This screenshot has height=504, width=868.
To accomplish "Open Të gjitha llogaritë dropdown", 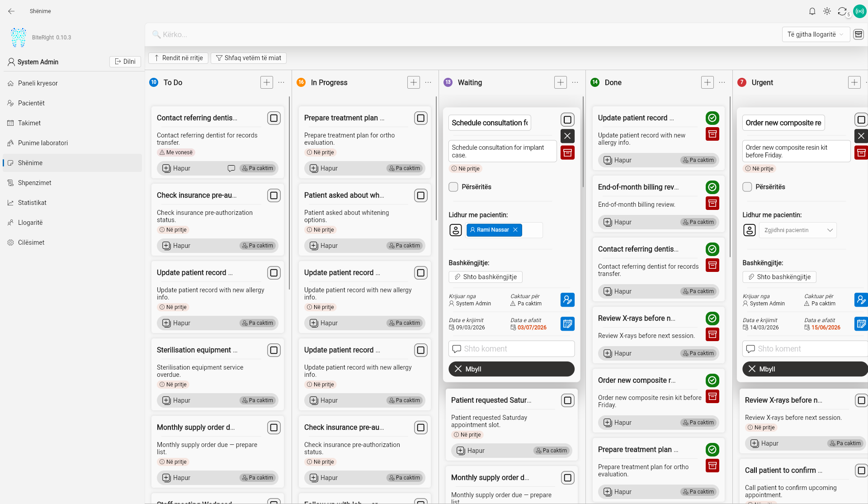I will [816, 34].
